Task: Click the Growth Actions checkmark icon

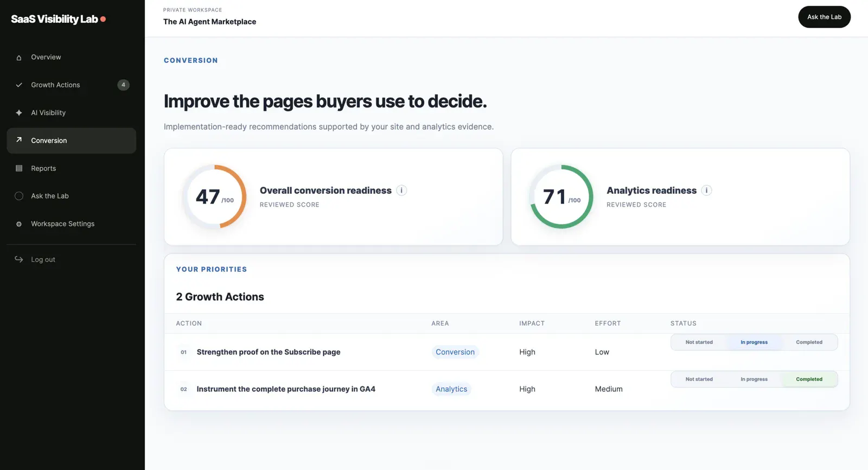Action: click(19, 85)
